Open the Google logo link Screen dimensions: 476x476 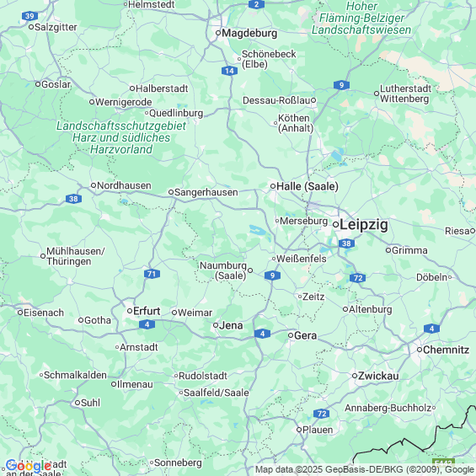[29, 467]
